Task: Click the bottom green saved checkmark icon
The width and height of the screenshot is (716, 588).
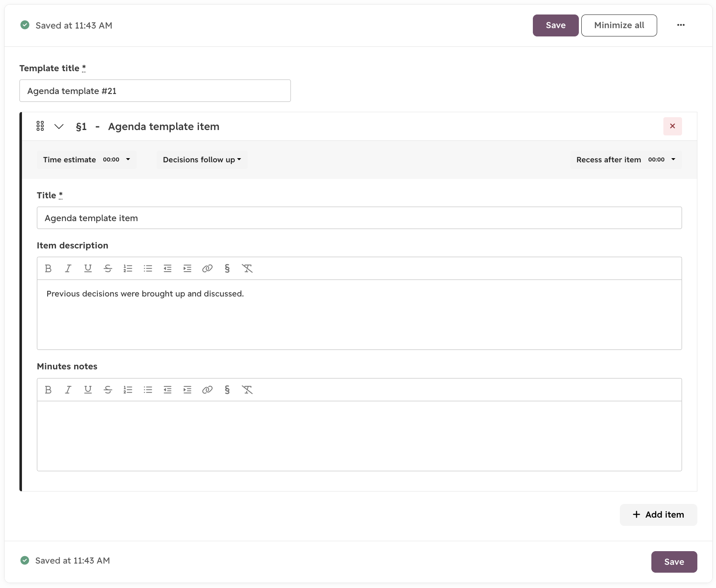Action: pyautogui.click(x=25, y=560)
